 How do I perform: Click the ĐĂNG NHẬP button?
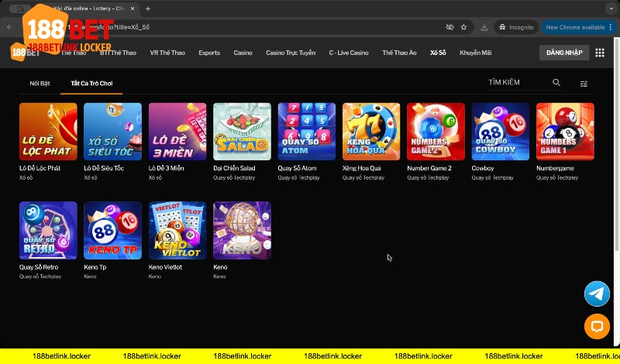point(563,53)
